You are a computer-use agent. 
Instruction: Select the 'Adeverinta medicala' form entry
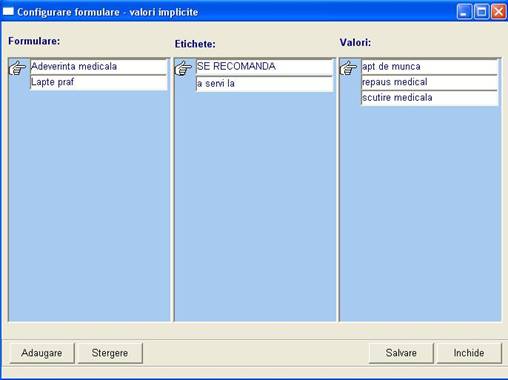[99, 67]
